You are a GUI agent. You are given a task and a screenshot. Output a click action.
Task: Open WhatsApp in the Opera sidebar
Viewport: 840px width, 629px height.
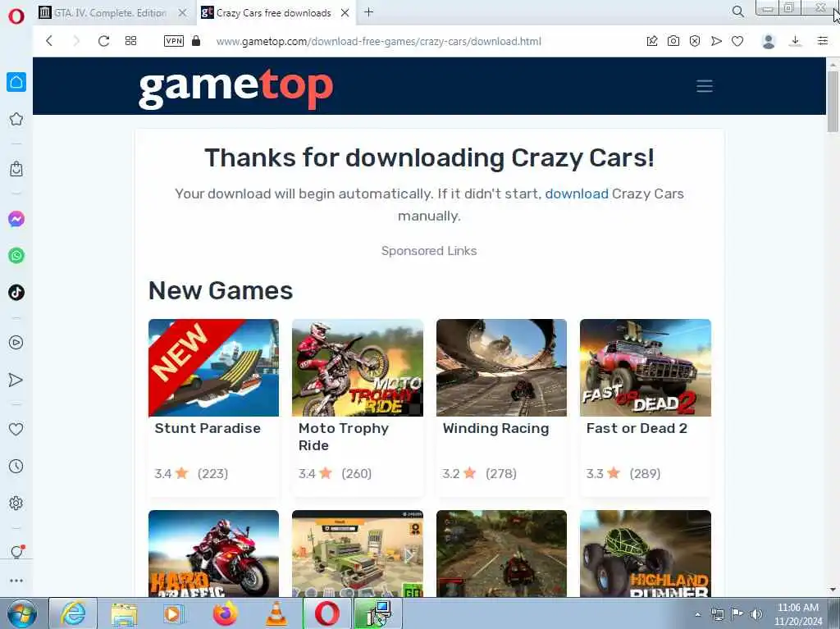(16, 256)
